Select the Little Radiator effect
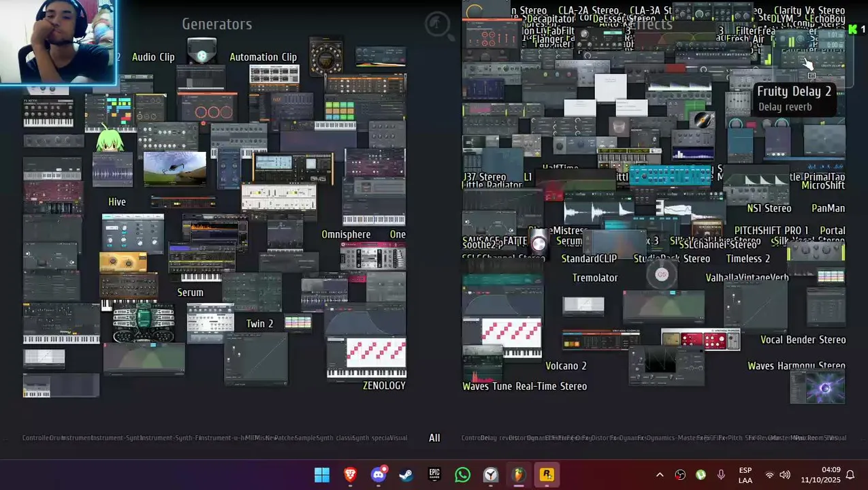Viewport: 868px width, 490px height. point(492,185)
